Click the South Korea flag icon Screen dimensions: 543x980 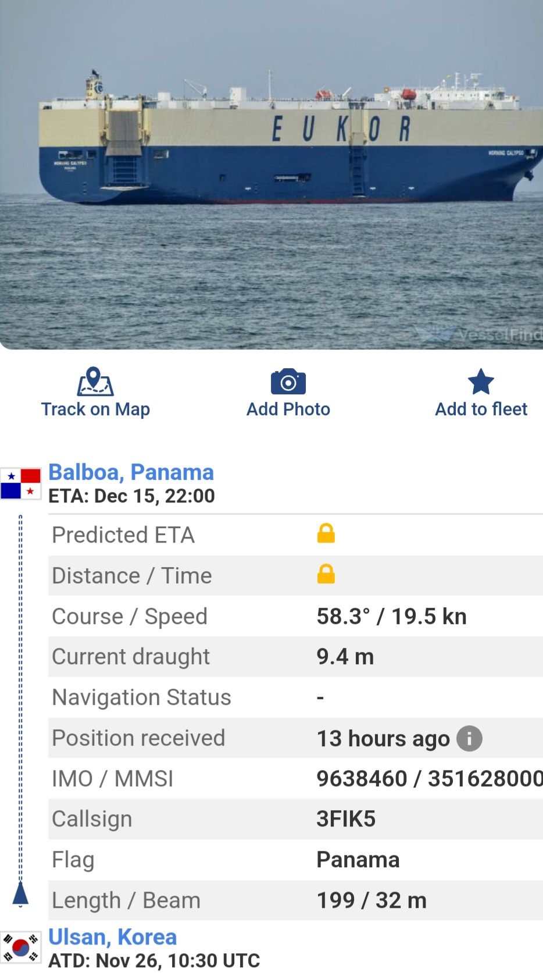point(21,947)
